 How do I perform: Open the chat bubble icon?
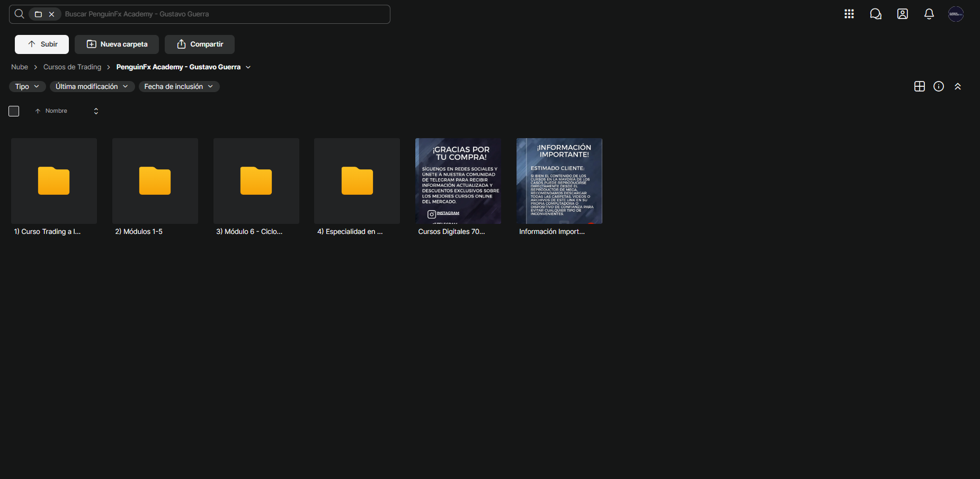tap(876, 14)
